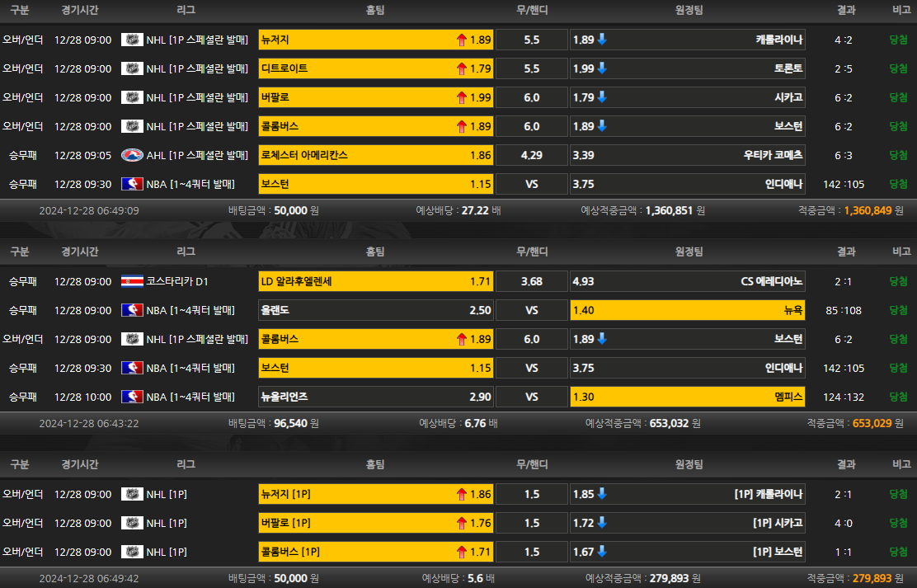Click the Costa Rica flag beside 코스타리카 D1

click(132, 281)
